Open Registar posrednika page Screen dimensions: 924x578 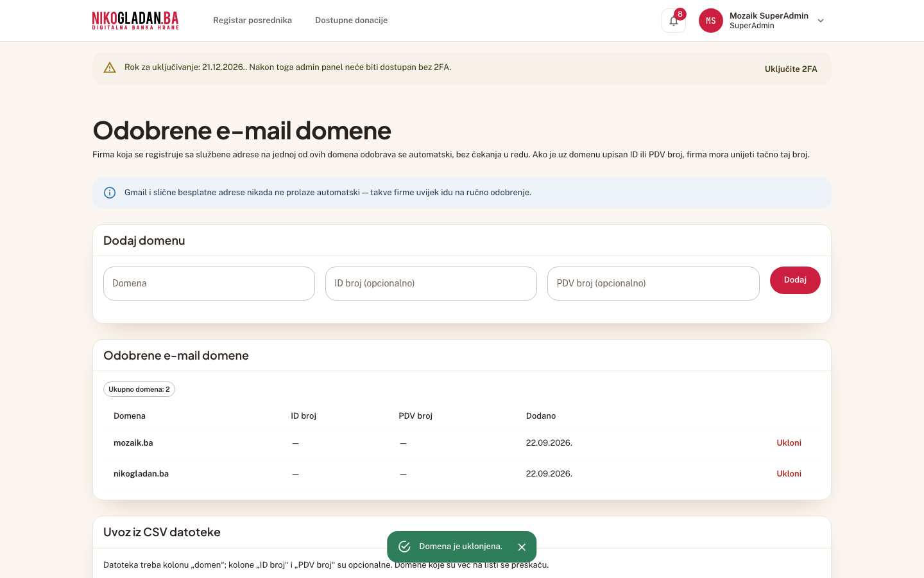[252, 21]
